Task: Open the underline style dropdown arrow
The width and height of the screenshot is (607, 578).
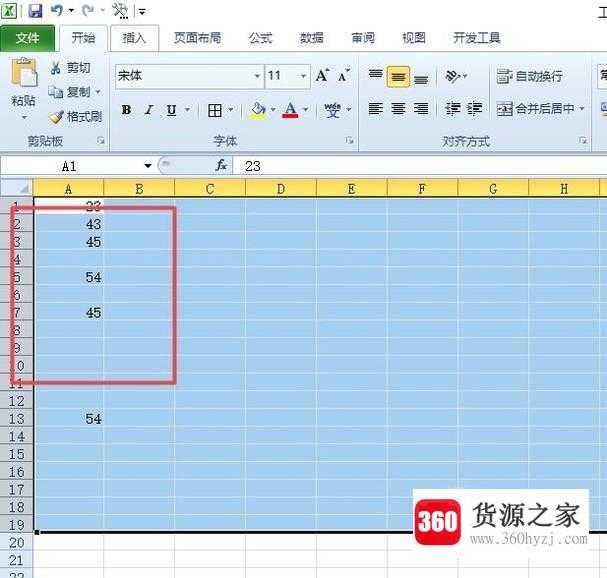Action: click(x=187, y=110)
